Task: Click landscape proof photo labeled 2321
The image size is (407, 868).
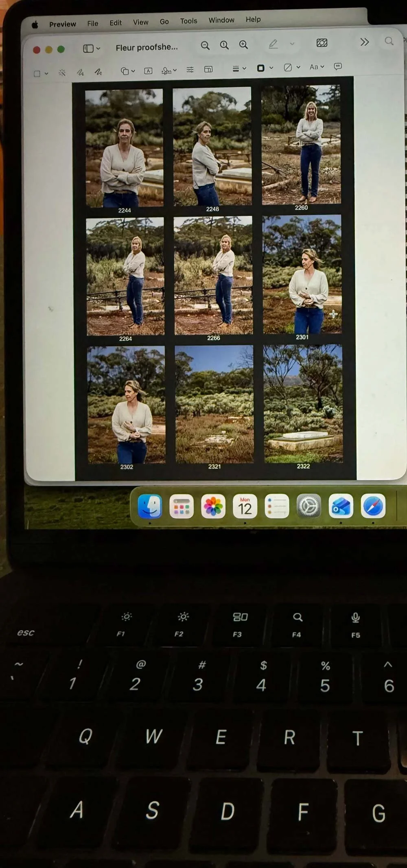Action: [x=214, y=404]
